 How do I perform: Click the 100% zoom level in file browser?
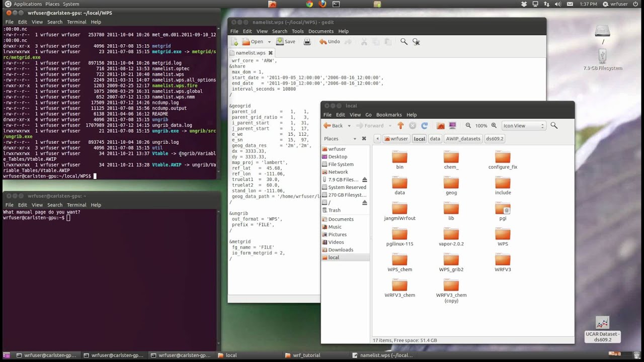pos(481,126)
